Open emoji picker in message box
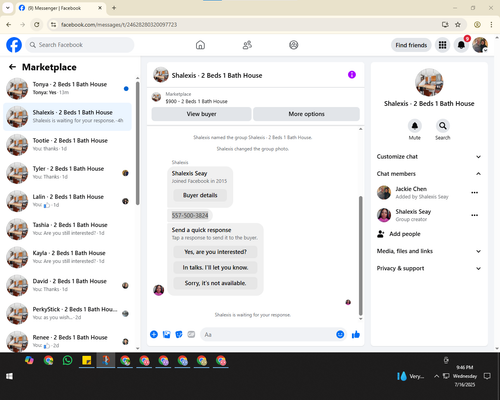Screen dimensions: 500x400 point(340,334)
